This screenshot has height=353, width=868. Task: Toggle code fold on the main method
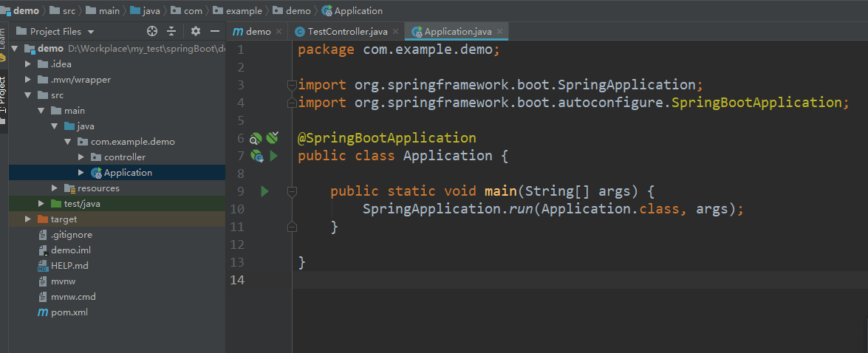(x=292, y=191)
